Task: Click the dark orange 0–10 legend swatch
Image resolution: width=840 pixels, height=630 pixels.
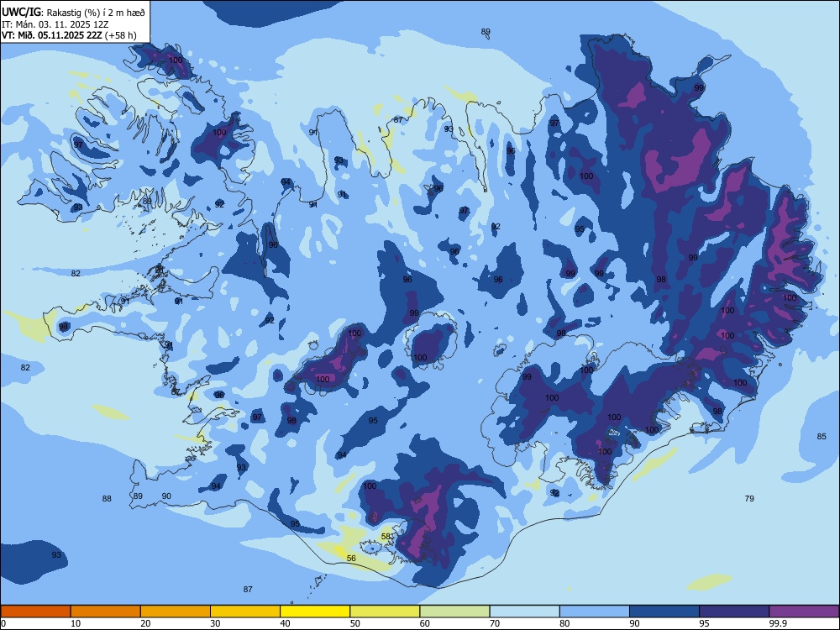Action: pyautogui.click(x=35, y=612)
